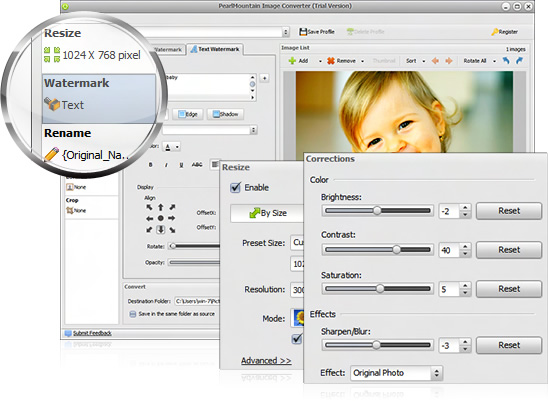
Task: Move image left with orange left arrow
Action: (x=435, y=61)
